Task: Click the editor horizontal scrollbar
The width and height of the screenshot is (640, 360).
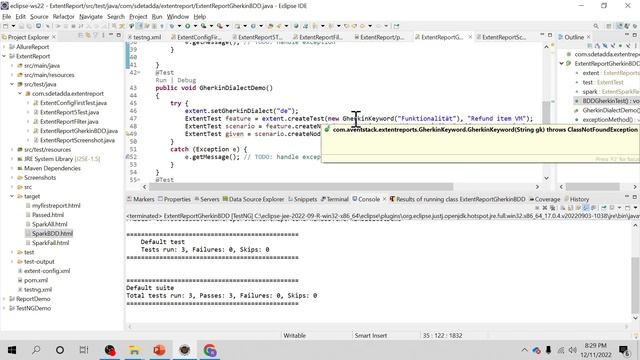Action: [x=301, y=187]
